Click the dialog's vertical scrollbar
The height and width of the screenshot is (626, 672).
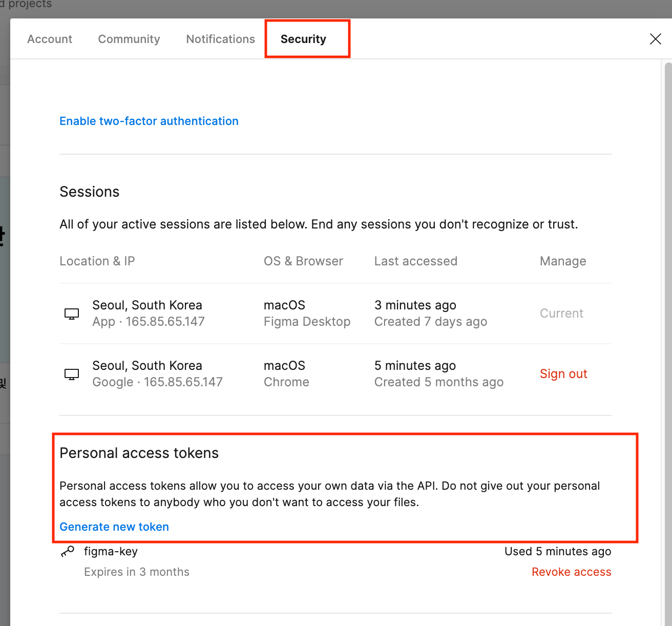click(668, 343)
